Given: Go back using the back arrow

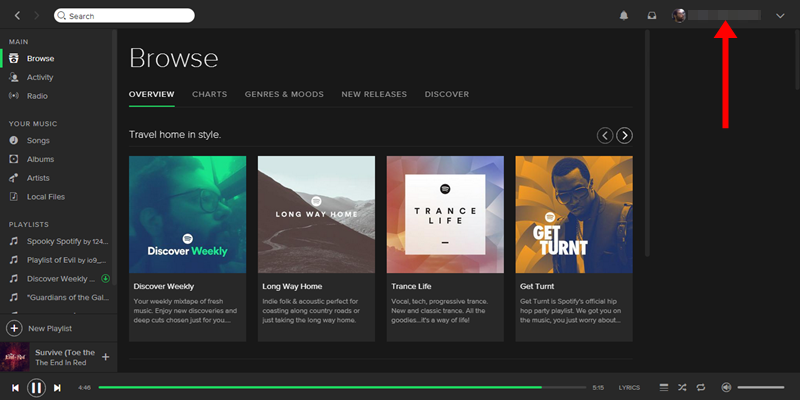Looking at the screenshot, I should pos(17,16).
